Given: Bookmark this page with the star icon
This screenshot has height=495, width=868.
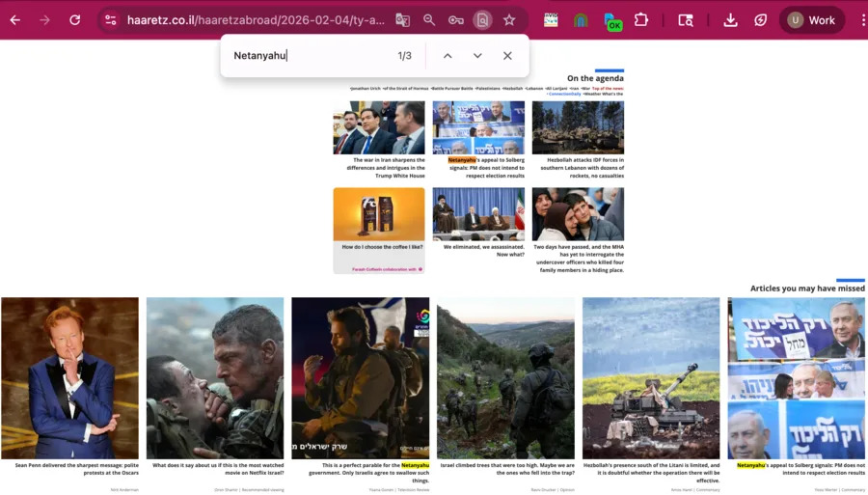Looking at the screenshot, I should coord(509,20).
